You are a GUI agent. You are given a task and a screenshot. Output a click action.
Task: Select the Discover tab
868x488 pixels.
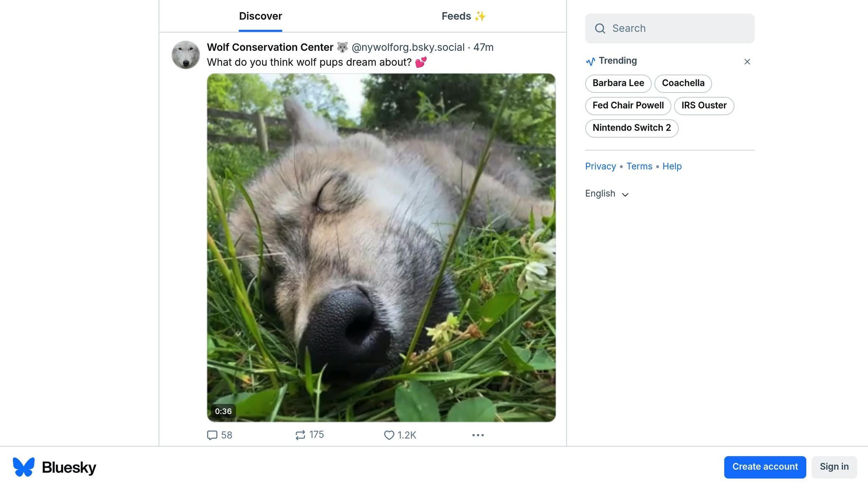260,16
